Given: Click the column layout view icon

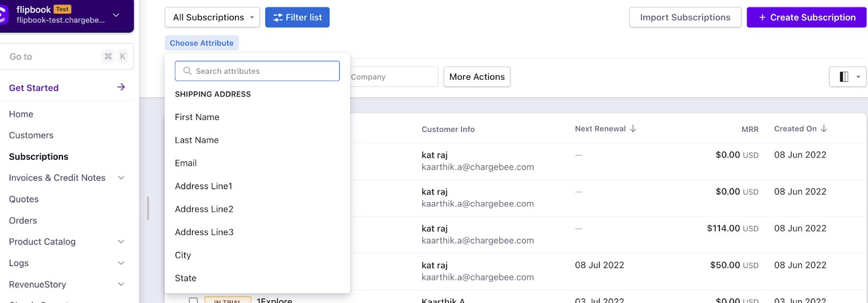Looking at the screenshot, I should [844, 77].
